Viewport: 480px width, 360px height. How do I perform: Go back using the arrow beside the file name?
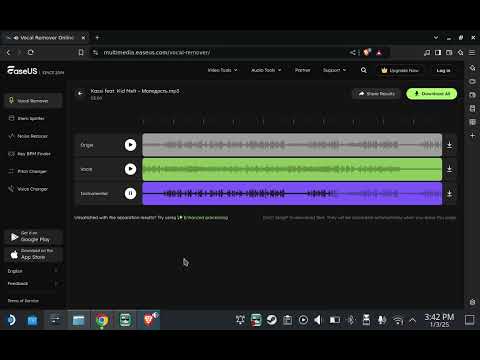point(80,94)
